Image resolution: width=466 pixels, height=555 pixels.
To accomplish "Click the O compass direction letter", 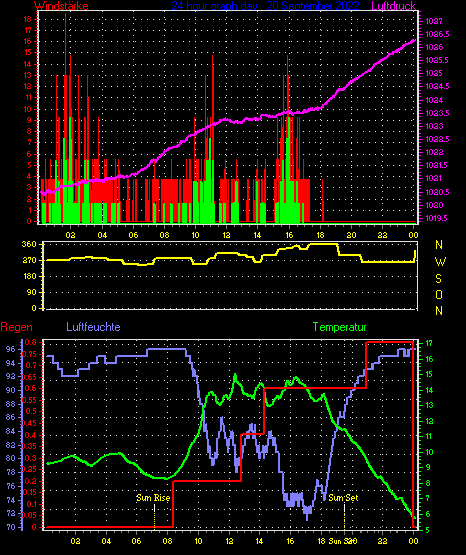I will coord(439,294).
